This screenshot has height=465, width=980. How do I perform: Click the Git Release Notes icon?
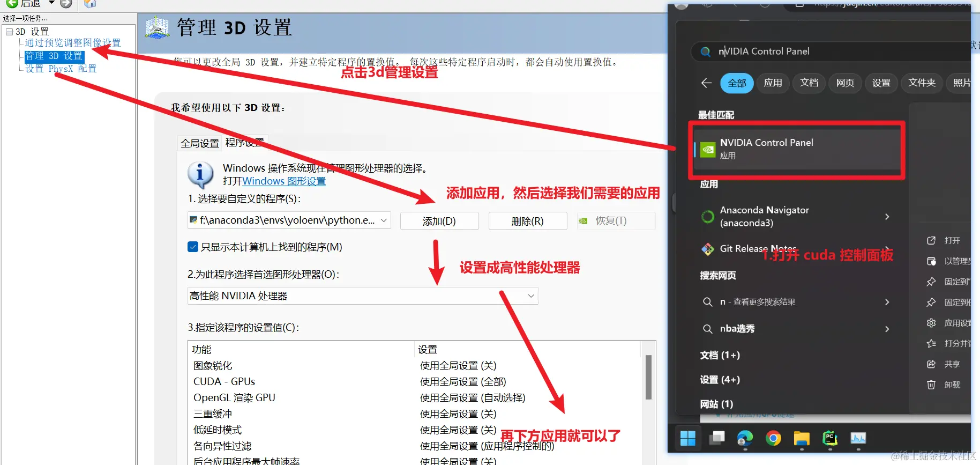(x=708, y=249)
